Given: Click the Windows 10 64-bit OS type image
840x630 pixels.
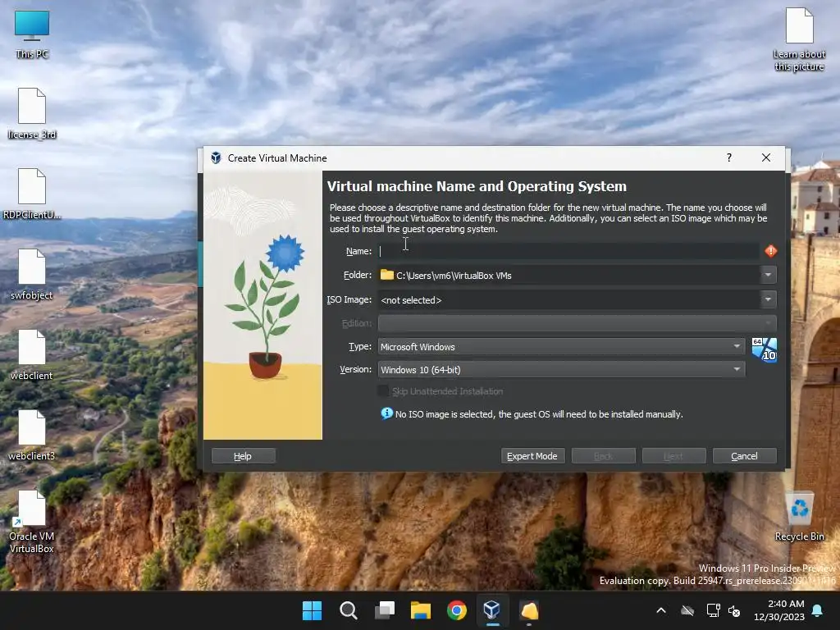Looking at the screenshot, I should (764, 349).
